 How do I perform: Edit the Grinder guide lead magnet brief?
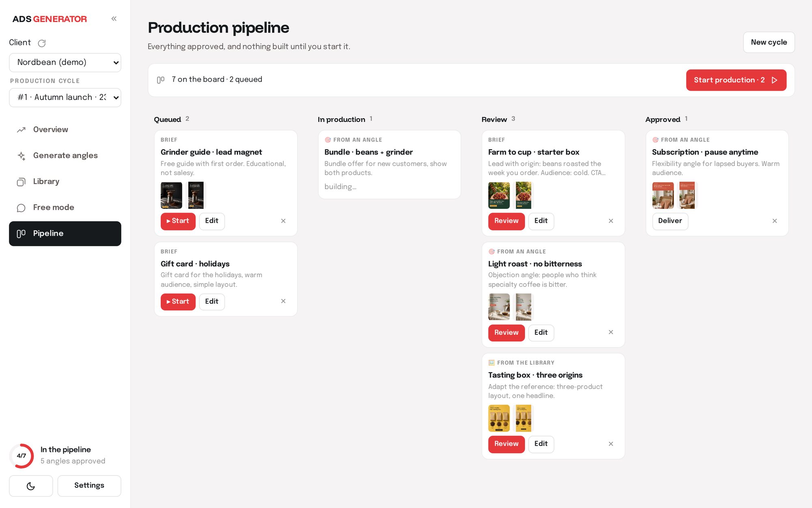(212, 221)
